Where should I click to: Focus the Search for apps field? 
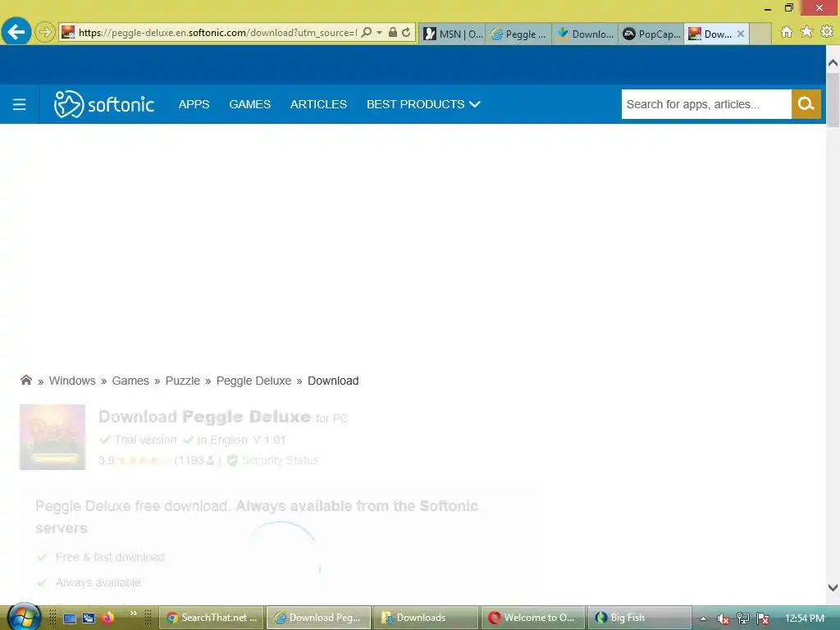(x=706, y=104)
